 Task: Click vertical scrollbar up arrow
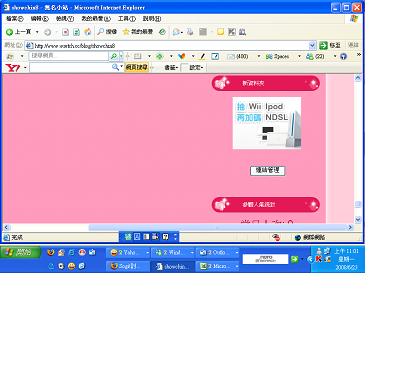click(358, 78)
